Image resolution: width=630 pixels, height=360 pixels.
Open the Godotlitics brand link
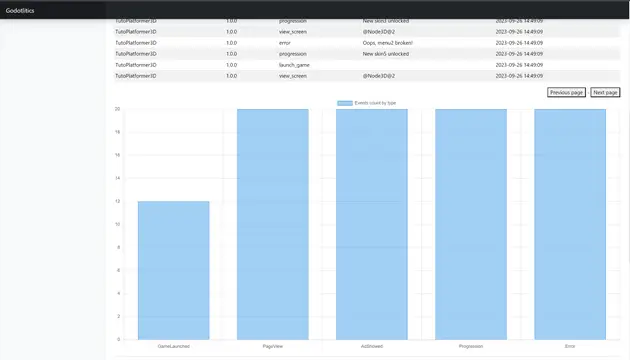pos(20,10)
